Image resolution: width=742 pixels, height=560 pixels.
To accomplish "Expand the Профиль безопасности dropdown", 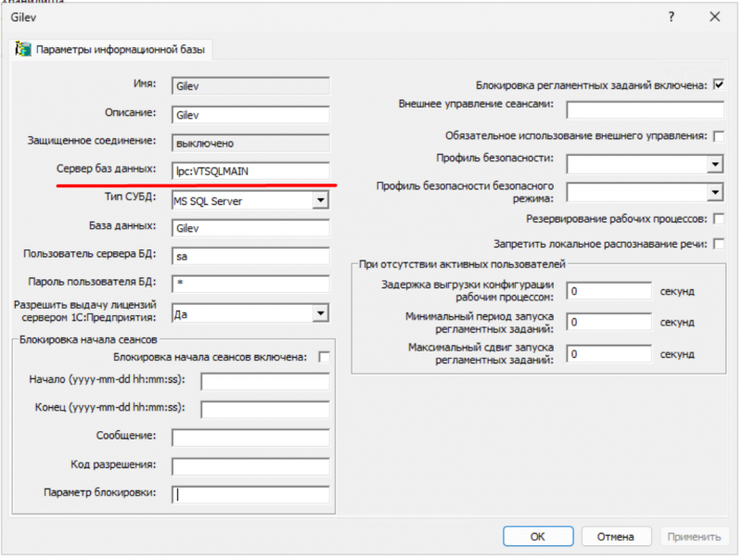I will 715,164.
